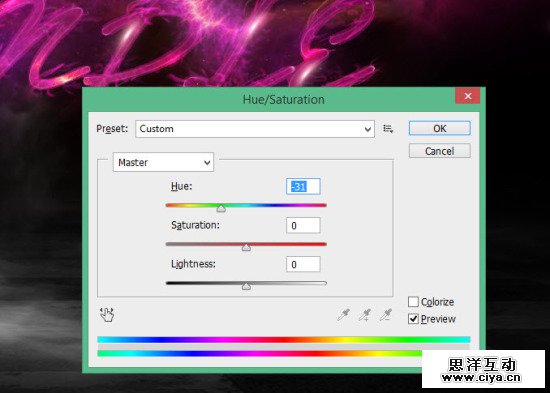This screenshot has height=393, width=550.
Task: Click the Hue label
Action: pyautogui.click(x=181, y=186)
